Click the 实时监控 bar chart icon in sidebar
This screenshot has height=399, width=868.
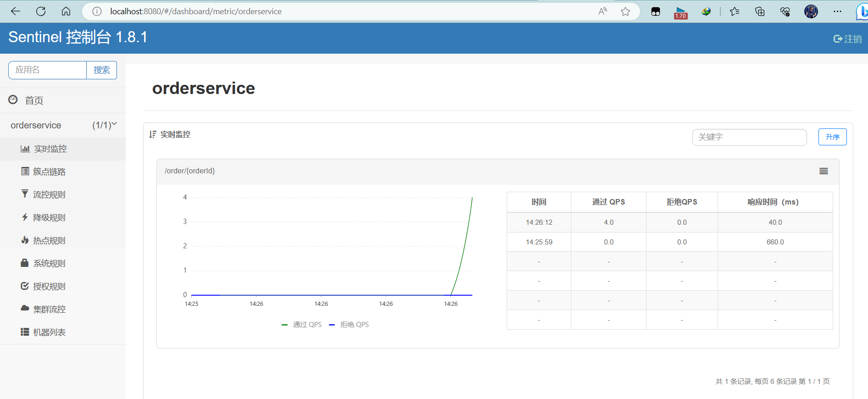25,149
